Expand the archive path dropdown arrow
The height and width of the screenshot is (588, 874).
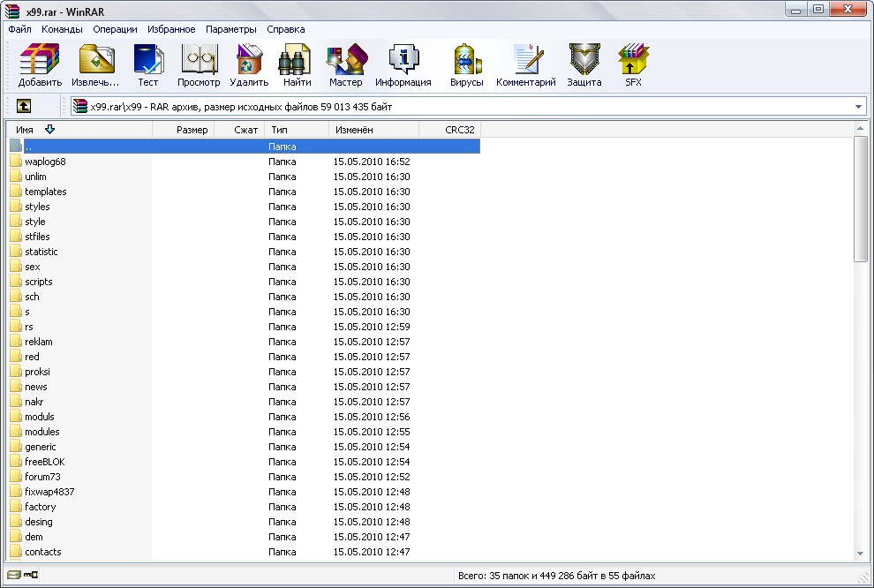[858, 107]
